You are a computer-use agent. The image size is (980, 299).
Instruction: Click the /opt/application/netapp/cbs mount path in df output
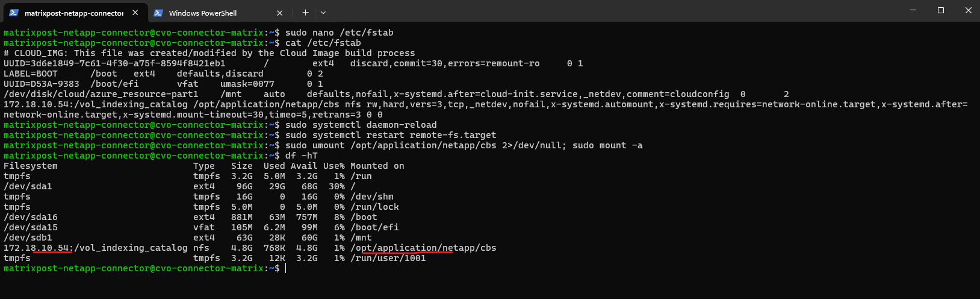tap(423, 248)
